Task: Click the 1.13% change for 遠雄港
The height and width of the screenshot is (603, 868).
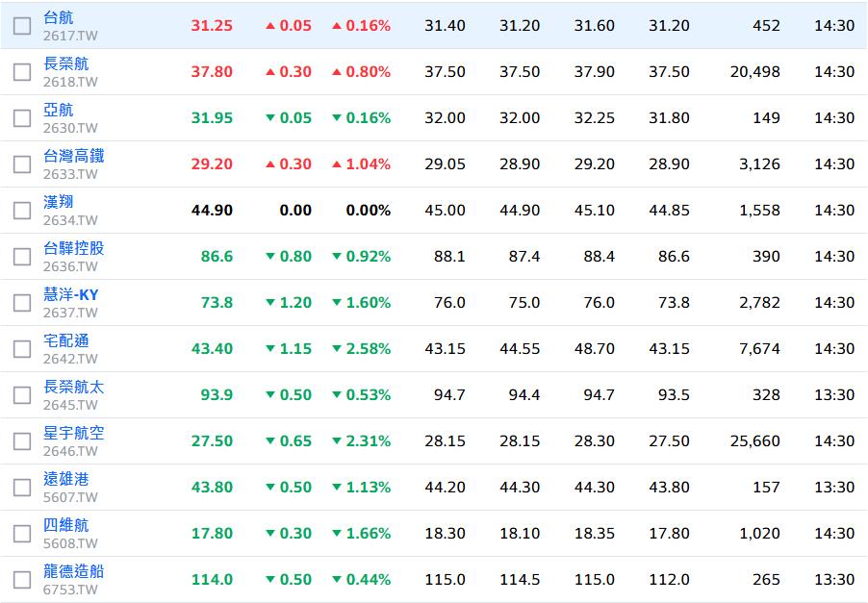Action: point(362,488)
